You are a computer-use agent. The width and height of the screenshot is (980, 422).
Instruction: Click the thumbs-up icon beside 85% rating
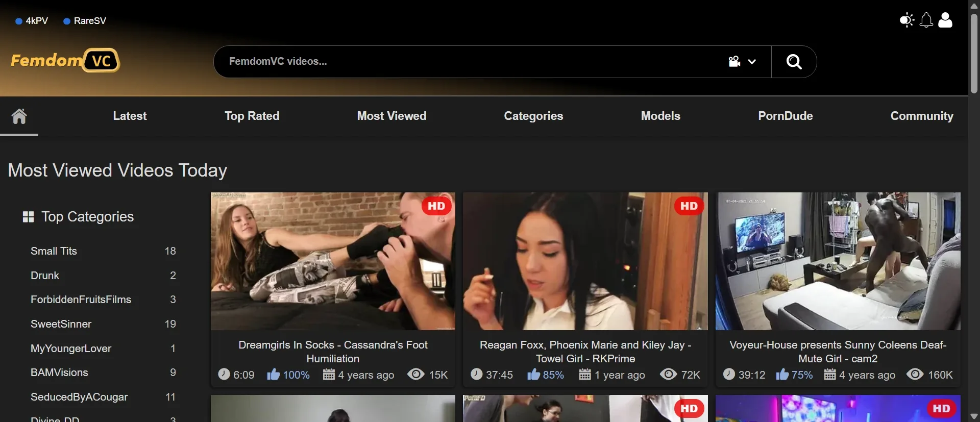click(533, 375)
